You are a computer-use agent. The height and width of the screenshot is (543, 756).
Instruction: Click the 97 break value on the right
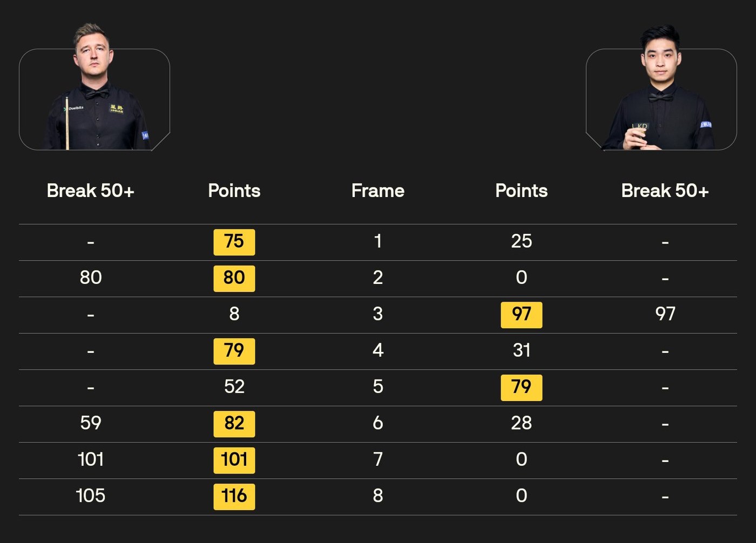[x=665, y=314]
